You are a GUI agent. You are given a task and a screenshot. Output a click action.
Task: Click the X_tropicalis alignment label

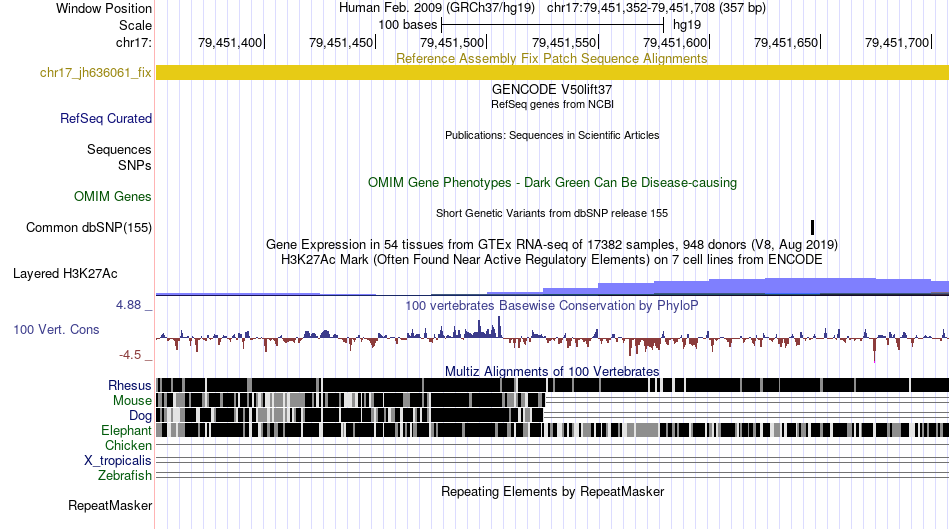tap(118, 460)
